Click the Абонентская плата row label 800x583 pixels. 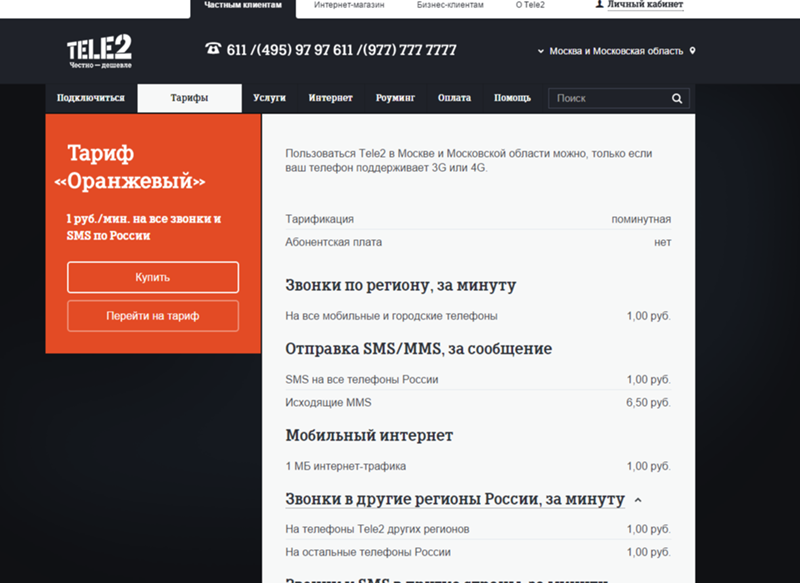tap(333, 242)
